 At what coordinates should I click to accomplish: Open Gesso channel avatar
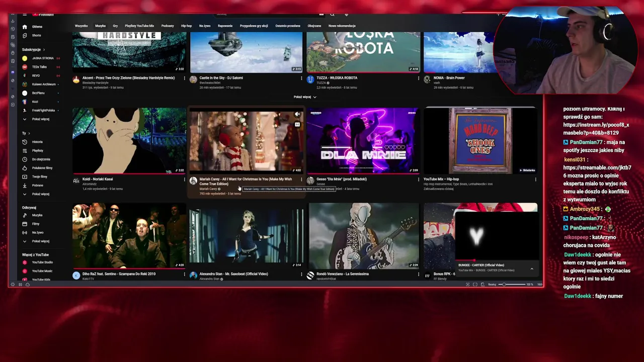click(x=310, y=181)
